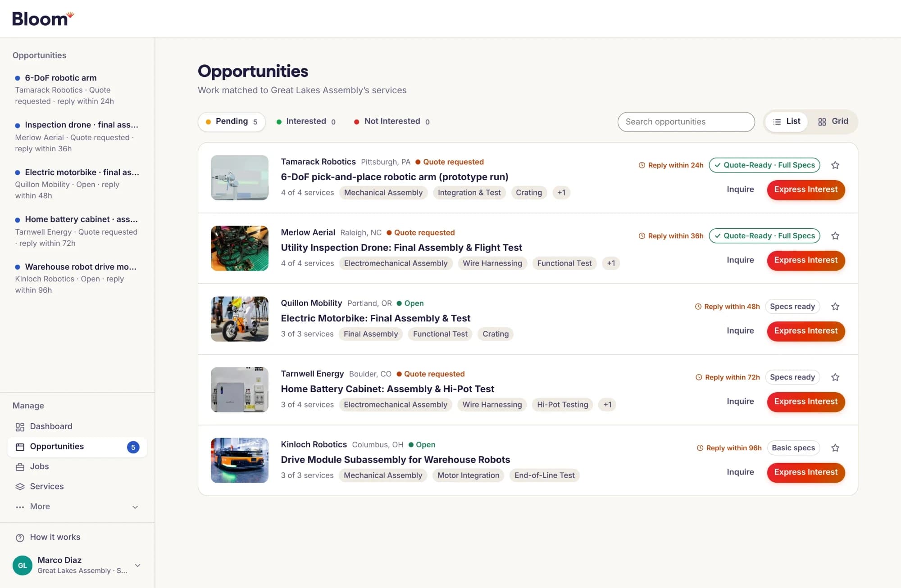This screenshot has width=901, height=588.
Task: Express Interest in Drive Module Subassembly
Action: coord(806,472)
